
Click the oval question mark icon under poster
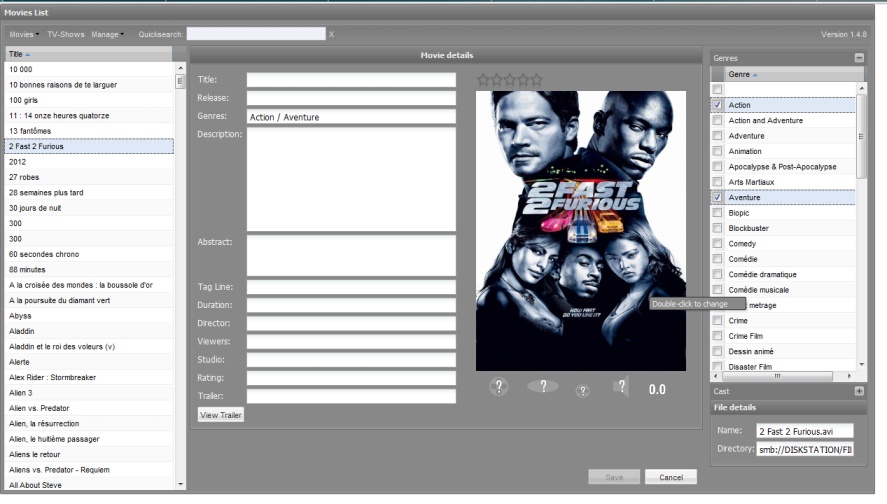pyautogui.click(x=542, y=386)
